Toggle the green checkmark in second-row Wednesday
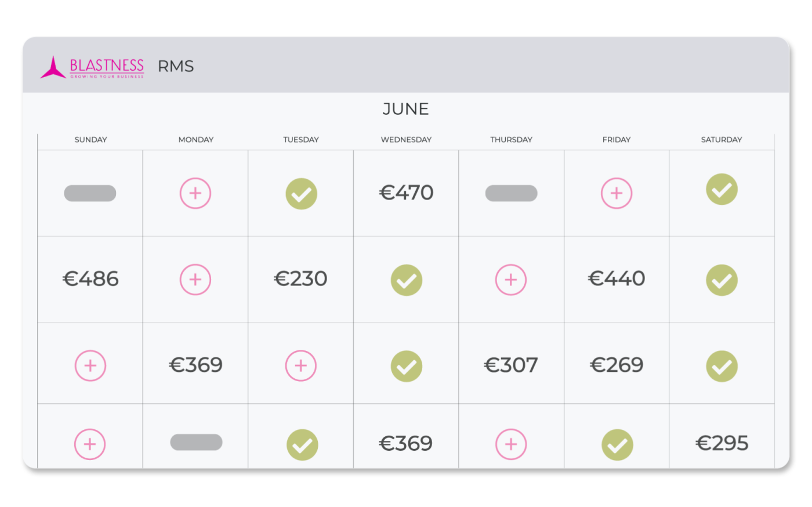812x507 pixels. [407, 280]
